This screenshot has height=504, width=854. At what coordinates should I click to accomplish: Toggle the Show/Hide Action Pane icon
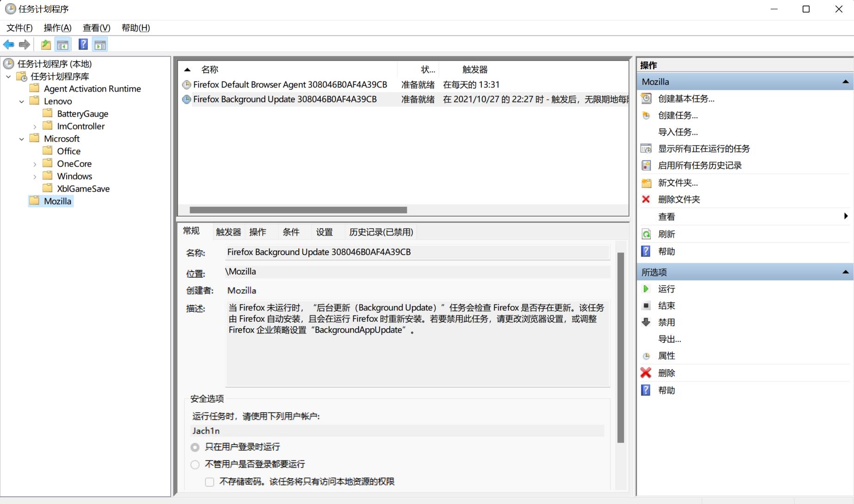coord(100,44)
